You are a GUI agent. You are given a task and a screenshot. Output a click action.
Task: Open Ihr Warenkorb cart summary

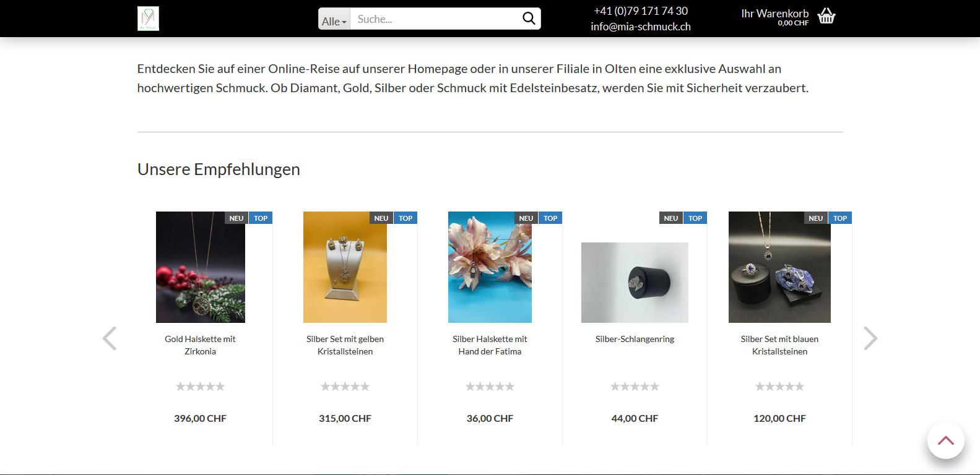pos(775,17)
